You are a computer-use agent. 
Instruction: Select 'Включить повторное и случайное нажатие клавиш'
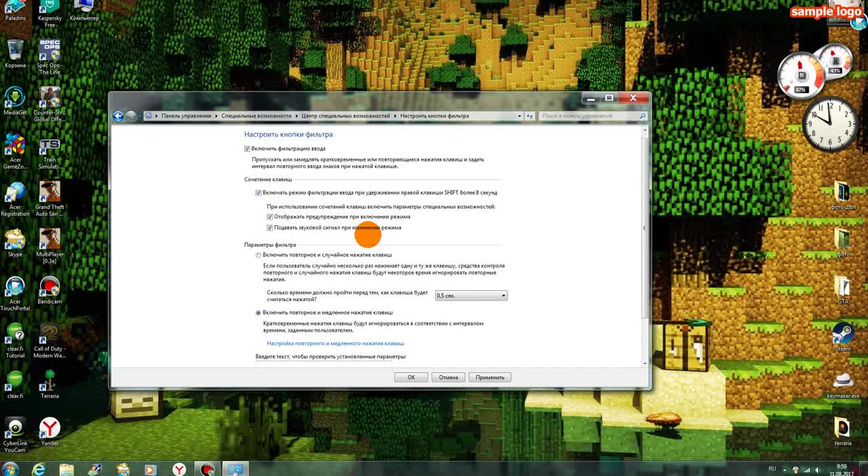pyautogui.click(x=258, y=255)
